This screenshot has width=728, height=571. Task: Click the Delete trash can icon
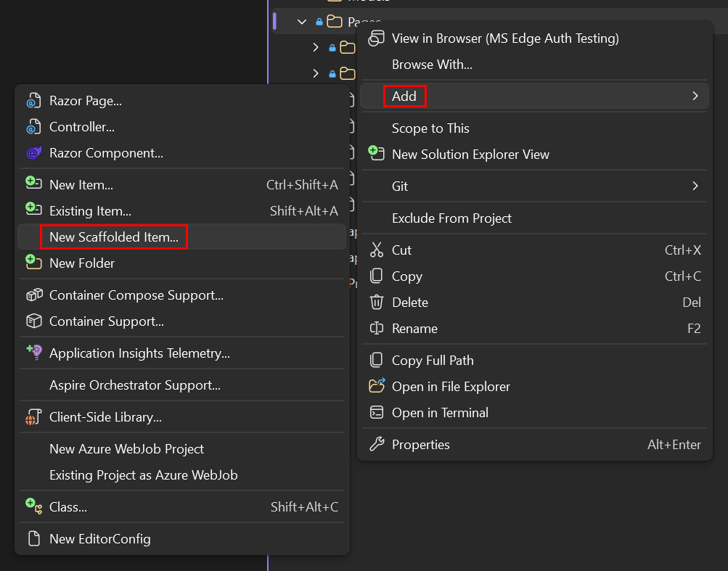pos(377,303)
